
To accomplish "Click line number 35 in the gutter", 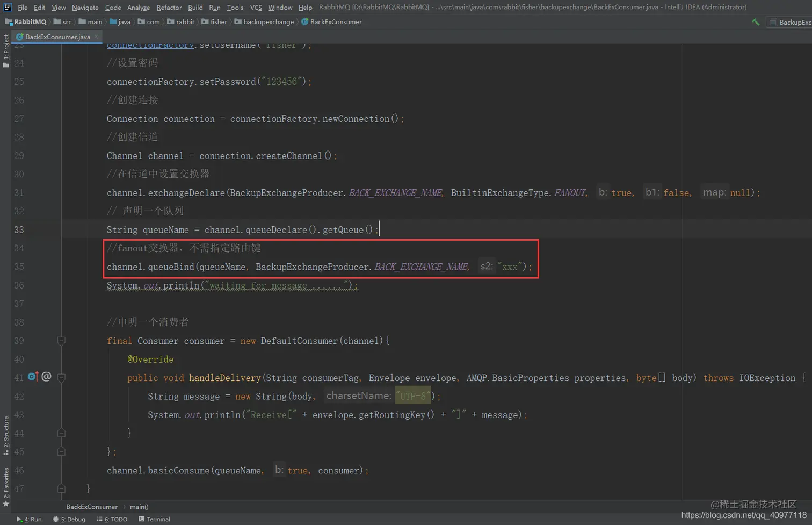I will click(19, 267).
